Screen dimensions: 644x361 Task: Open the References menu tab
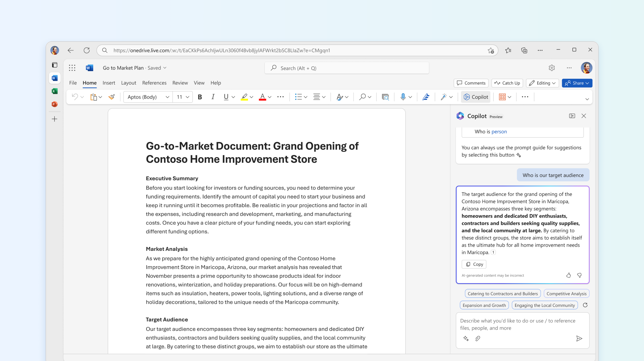pyautogui.click(x=154, y=83)
